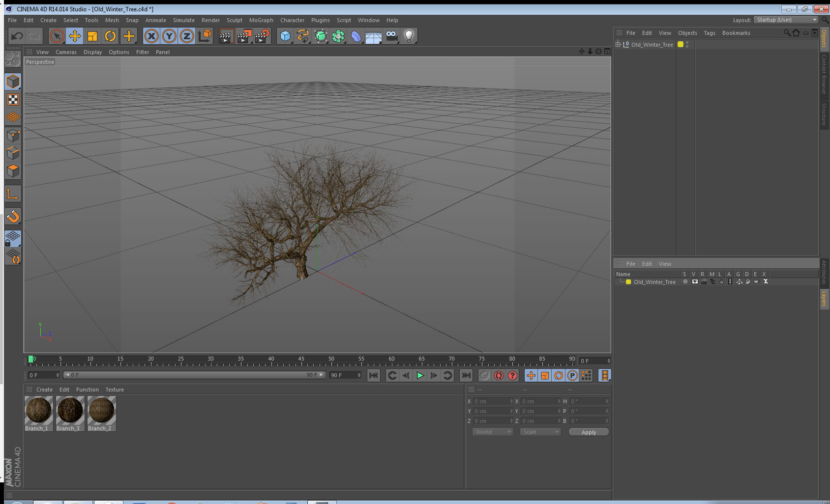Add an Array modeling object
This screenshot has height=504, width=830.
(x=338, y=36)
